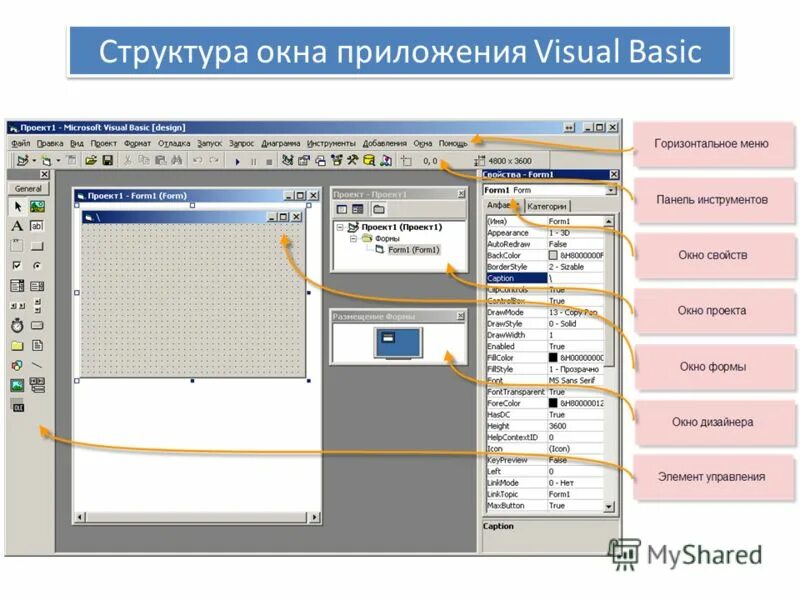The height and width of the screenshot is (600, 800).
Task: Open Project Explorer from the toolbar icon
Action: pyautogui.click(x=288, y=161)
